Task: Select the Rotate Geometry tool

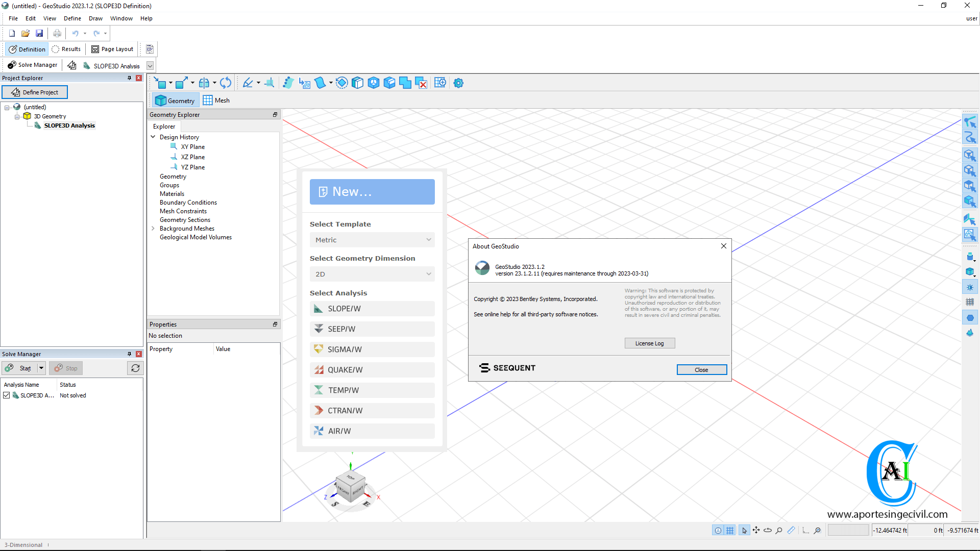Action: (x=226, y=83)
